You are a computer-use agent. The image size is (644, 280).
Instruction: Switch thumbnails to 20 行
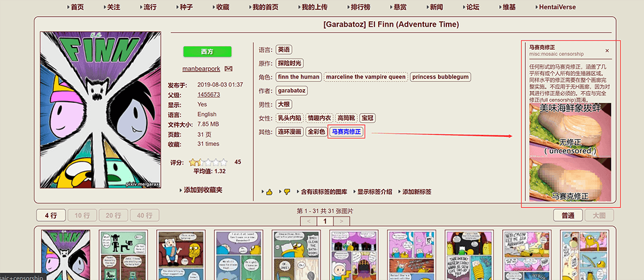[x=113, y=215]
